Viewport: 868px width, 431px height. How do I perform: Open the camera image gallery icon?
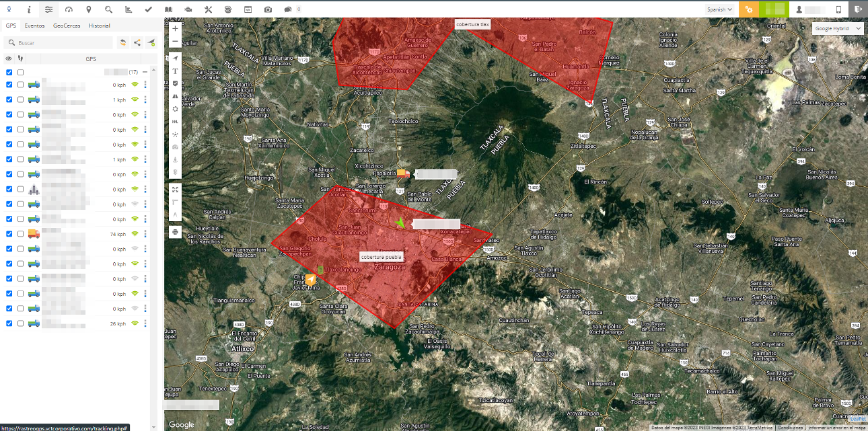point(268,9)
